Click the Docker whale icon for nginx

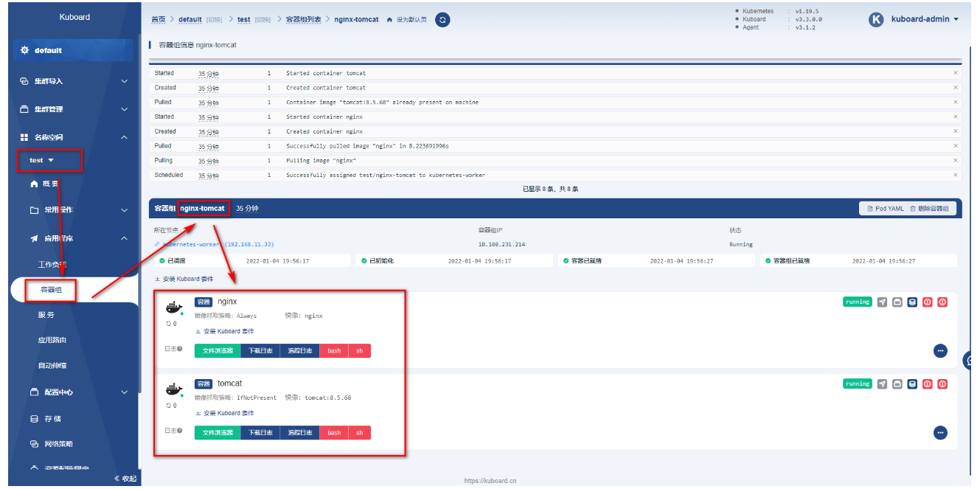(x=173, y=307)
